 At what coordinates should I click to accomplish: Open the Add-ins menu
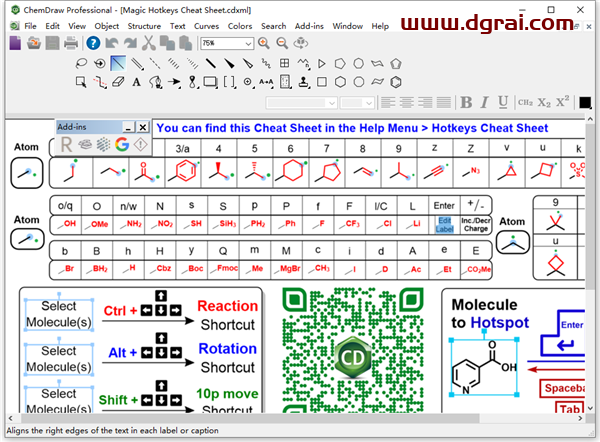(309, 25)
